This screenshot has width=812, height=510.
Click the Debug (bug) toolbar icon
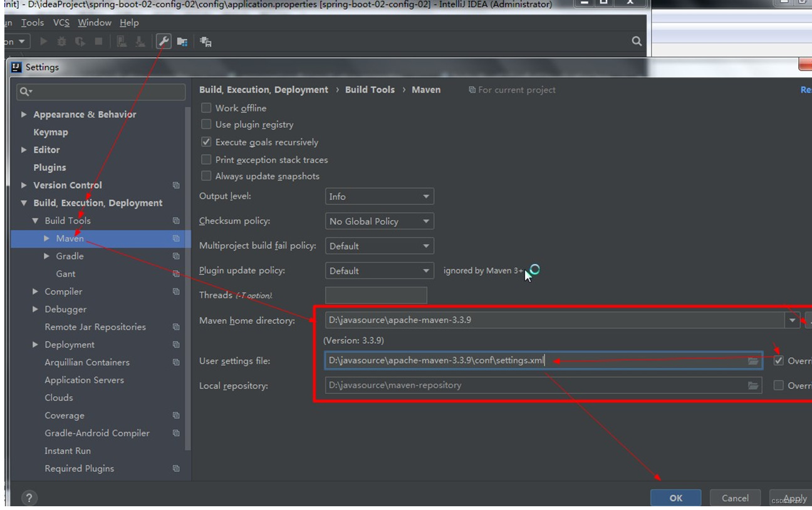[x=61, y=42]
